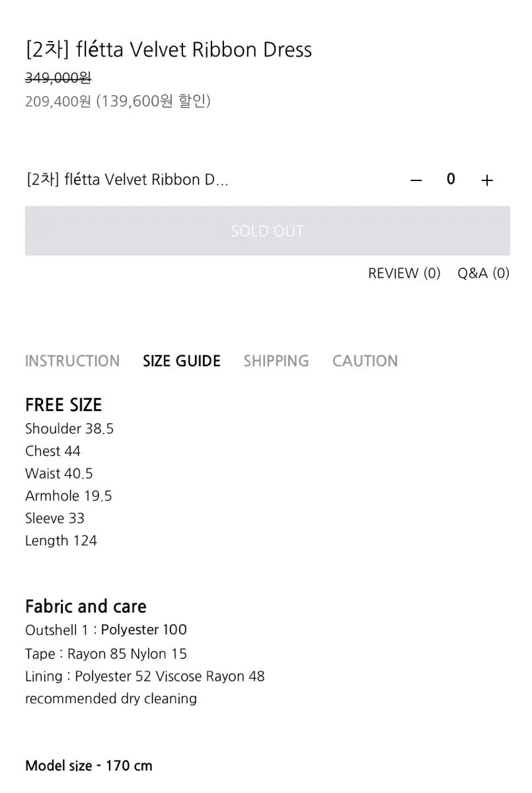This screenshot has height=793, width=532.
Task: Click the truncated product option name
Action: (x=128, y=180)
